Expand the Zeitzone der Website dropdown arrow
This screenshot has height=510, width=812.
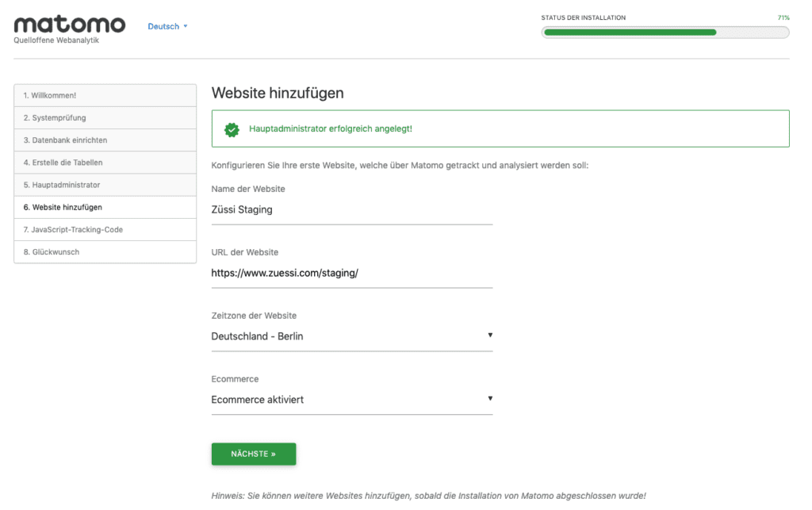490,336
